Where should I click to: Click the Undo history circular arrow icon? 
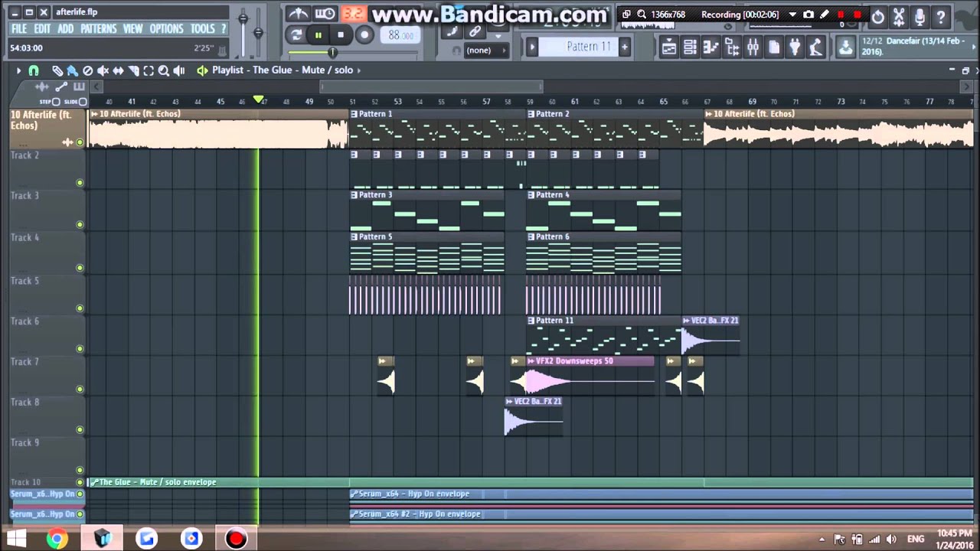878,16
